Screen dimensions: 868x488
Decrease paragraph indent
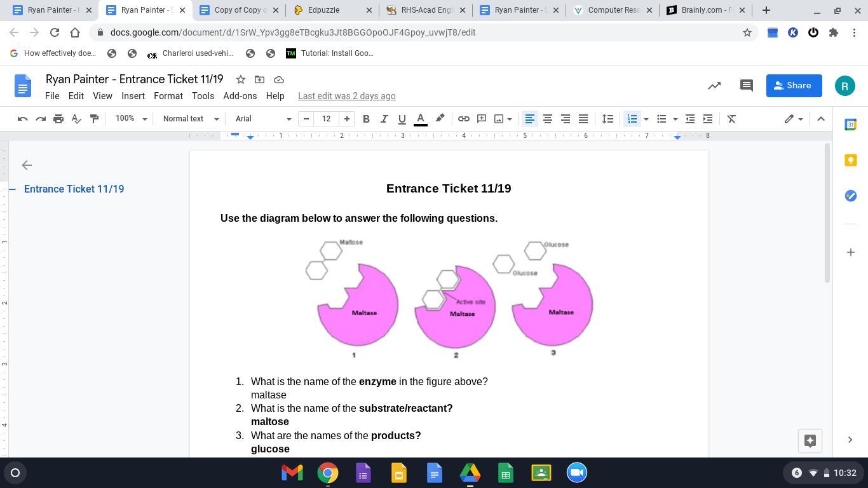coord(690,119)
